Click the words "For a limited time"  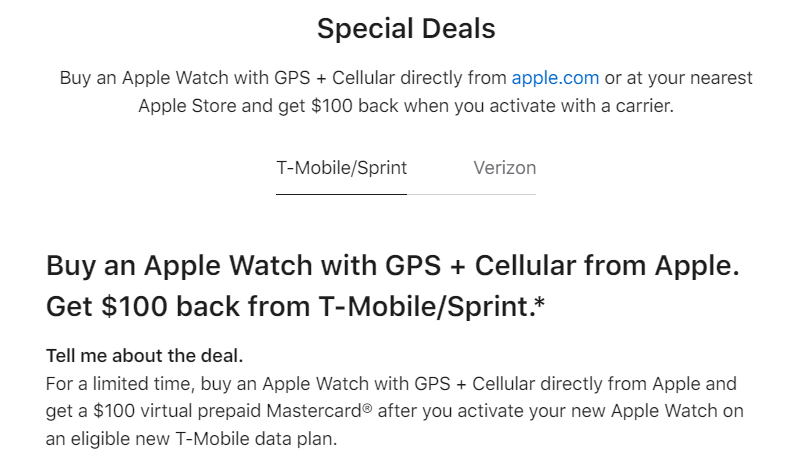[x=108, y=384]
